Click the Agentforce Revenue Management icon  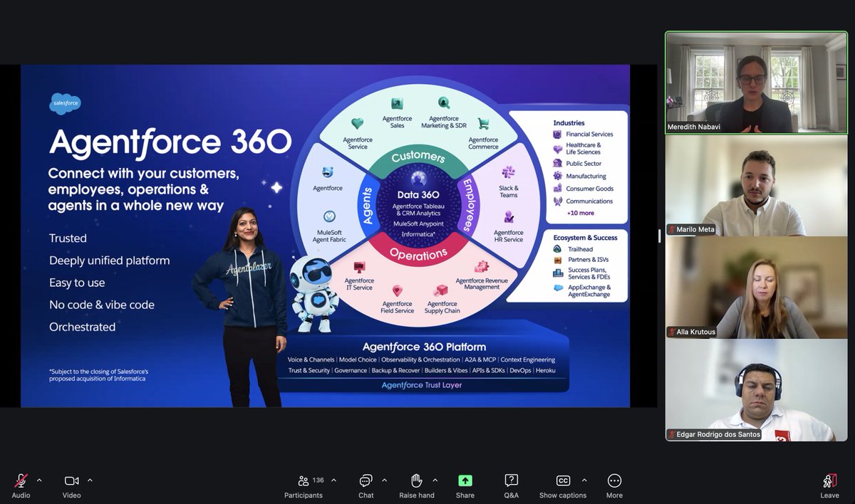pos(482,266)
